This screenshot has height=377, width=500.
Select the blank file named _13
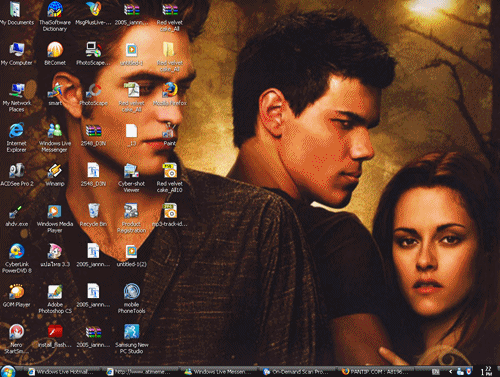(132, 134)
